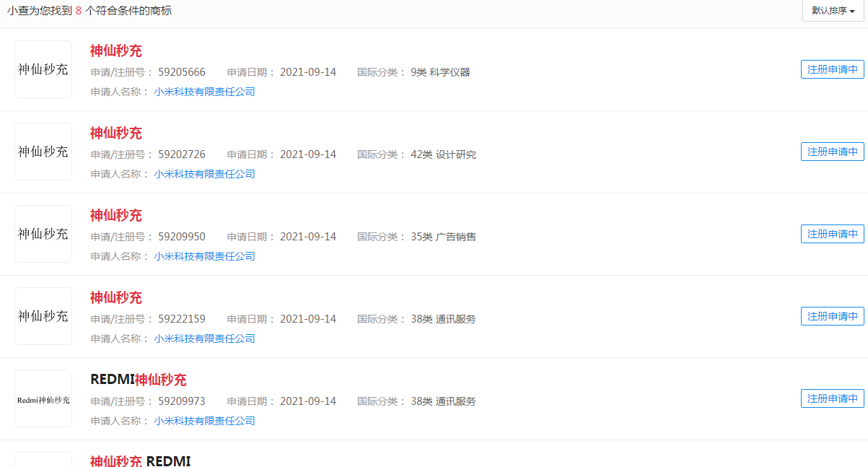Viewport: 868px width, 467px height.
Task: Open trademark 59202726 in class 42
Action: [x=116, y=133]
